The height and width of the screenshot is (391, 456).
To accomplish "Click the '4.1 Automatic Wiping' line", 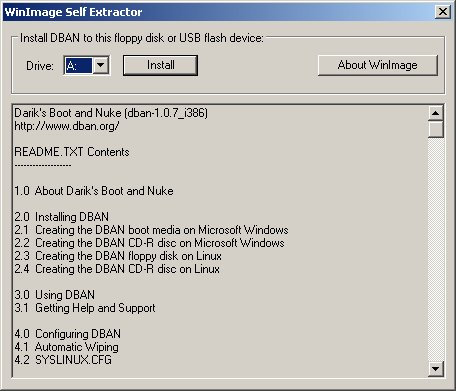I will [x=66, y=347].
